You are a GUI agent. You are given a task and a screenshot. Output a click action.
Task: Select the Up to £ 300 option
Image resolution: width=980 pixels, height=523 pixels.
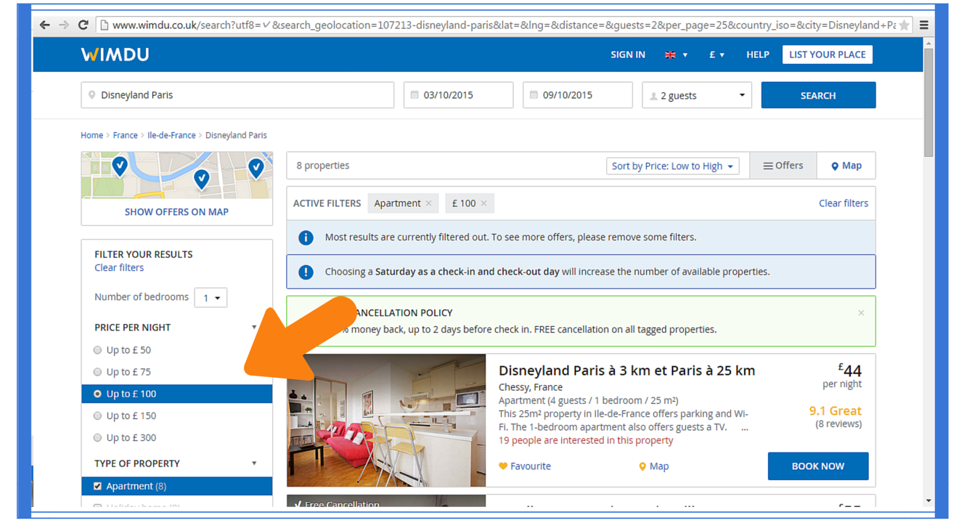tap(97, 437)
